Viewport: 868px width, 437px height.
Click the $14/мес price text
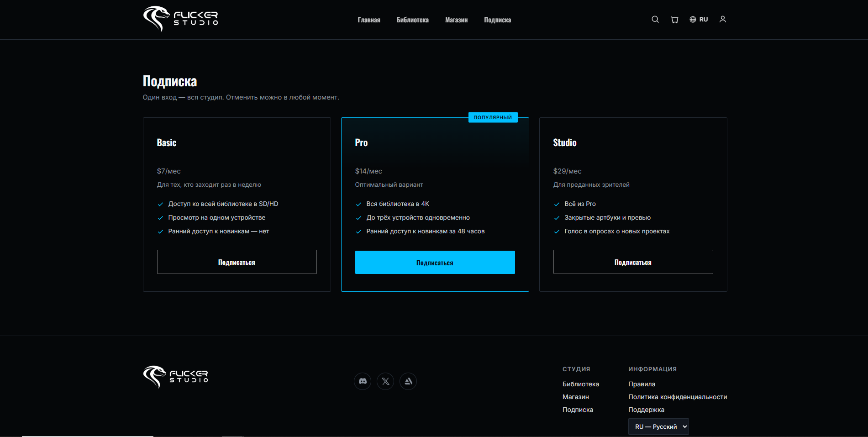(369, 171)
